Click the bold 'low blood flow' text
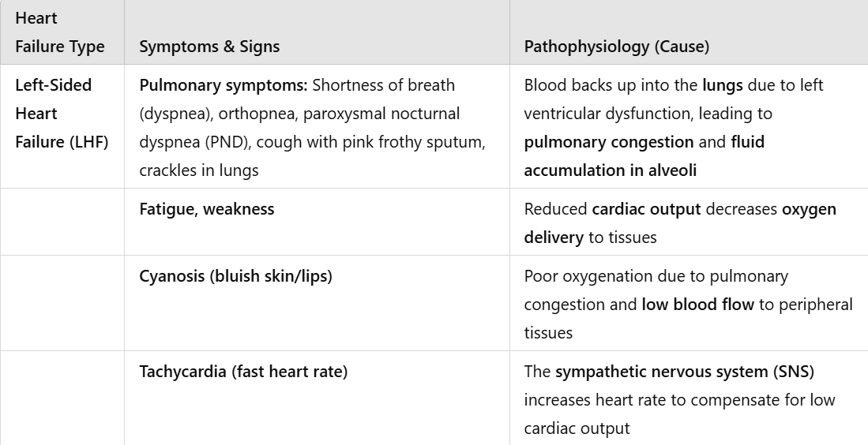The image size is (868, 445). point(697,304)
